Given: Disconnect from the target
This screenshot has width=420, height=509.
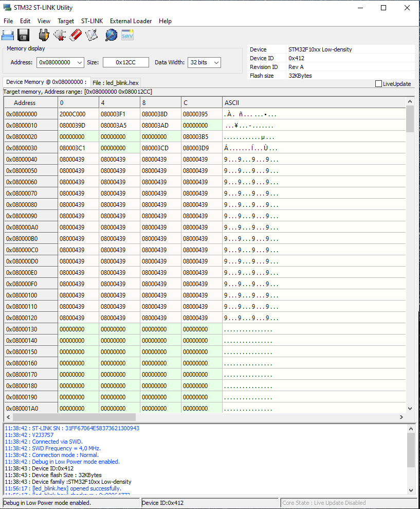Looking at the screenshot, I should point(60,34).
